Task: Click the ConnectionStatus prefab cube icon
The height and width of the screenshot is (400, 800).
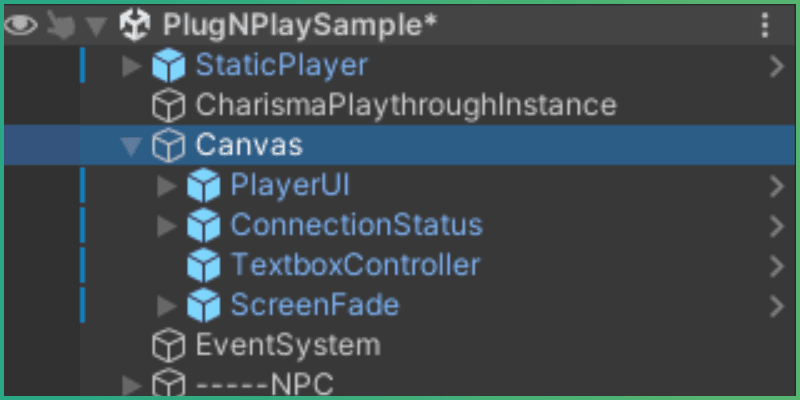Action: tap(203, 225)
